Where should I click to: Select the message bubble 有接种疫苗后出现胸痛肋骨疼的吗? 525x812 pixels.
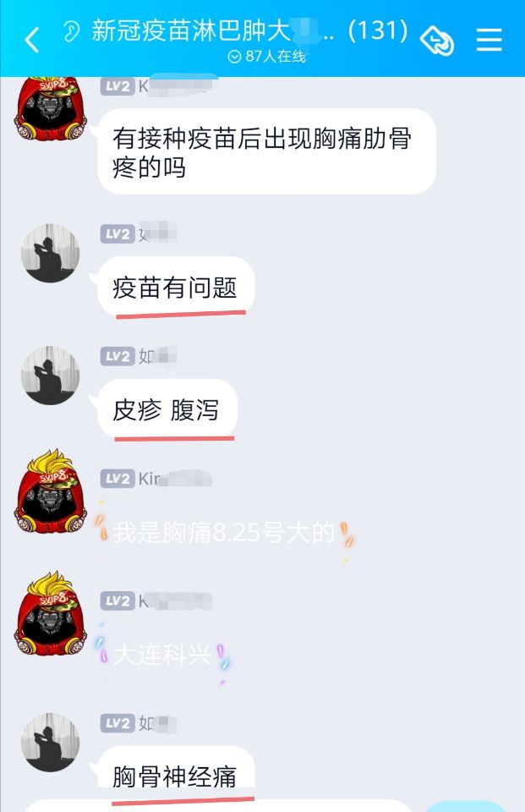point(266,151)
